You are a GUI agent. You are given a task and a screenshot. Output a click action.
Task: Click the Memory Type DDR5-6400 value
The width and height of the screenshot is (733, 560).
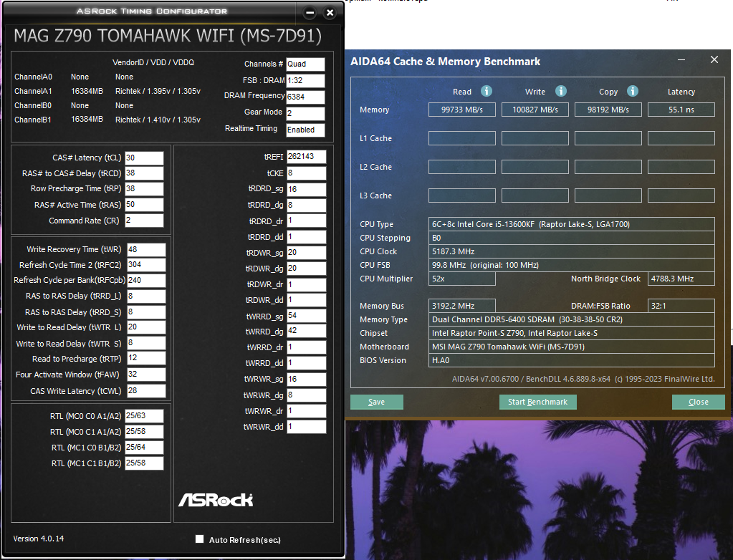click(571, 319)
